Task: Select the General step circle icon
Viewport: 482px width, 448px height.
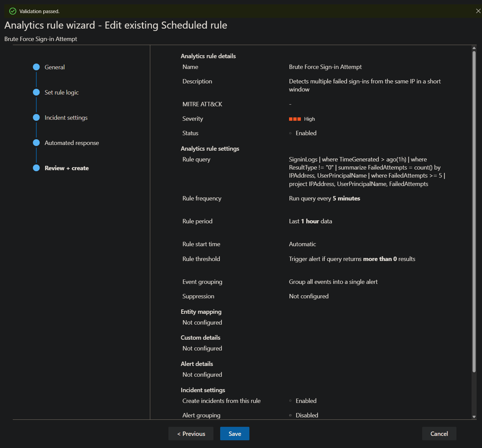Action: (x=36, y=67)
